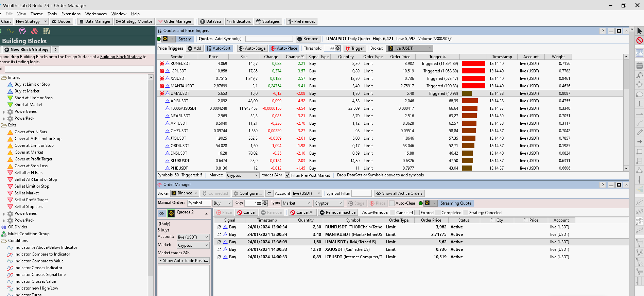This screenshot has height=296, width=644.
Task: Click the red cubes icon above Building Blocks
Action: coord(34,31)
